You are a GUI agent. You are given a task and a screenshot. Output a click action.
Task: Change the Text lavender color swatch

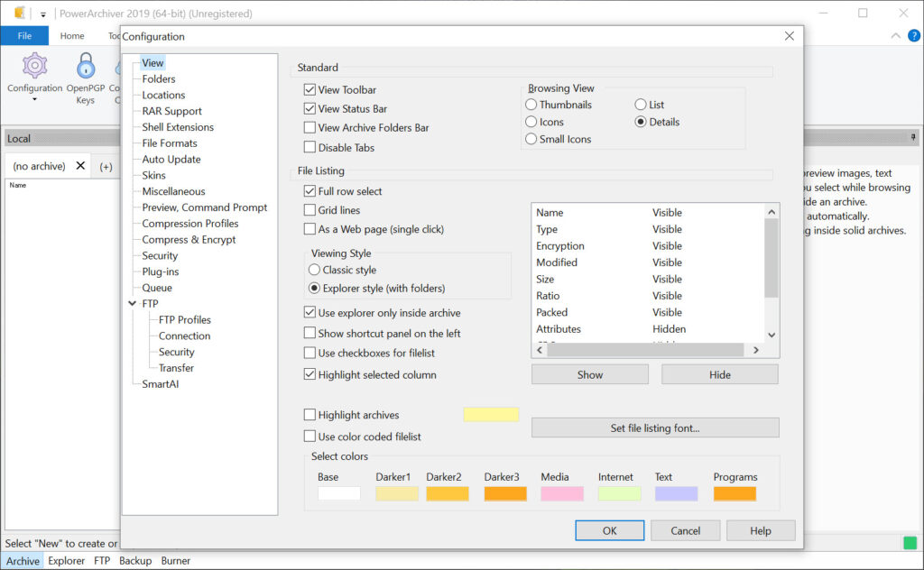(676, 493)
